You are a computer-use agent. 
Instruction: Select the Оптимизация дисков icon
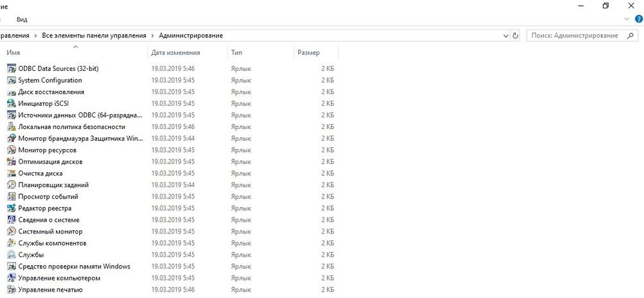click(12, 162)
